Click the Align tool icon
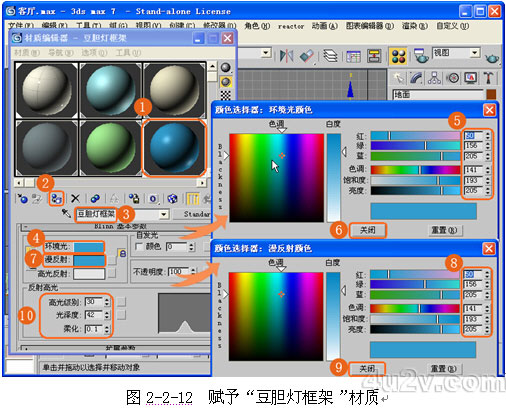This screenshot has height=416, width=506. [307, 56]
